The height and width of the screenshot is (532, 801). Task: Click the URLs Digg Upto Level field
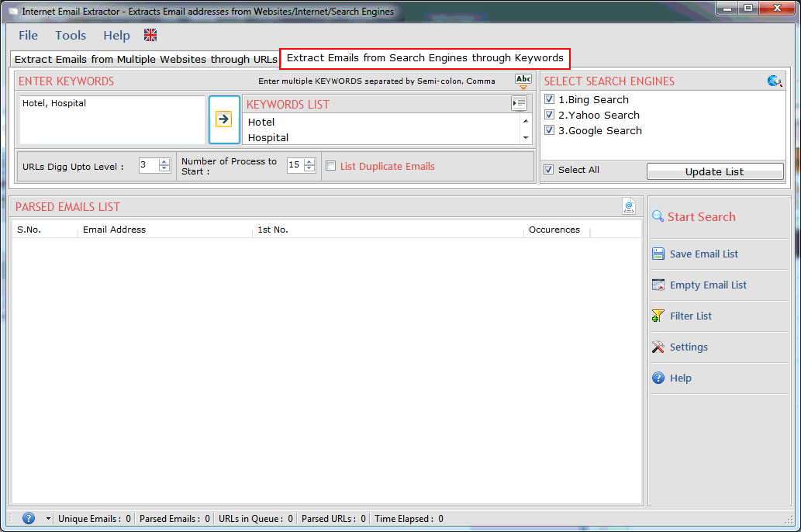149,165
